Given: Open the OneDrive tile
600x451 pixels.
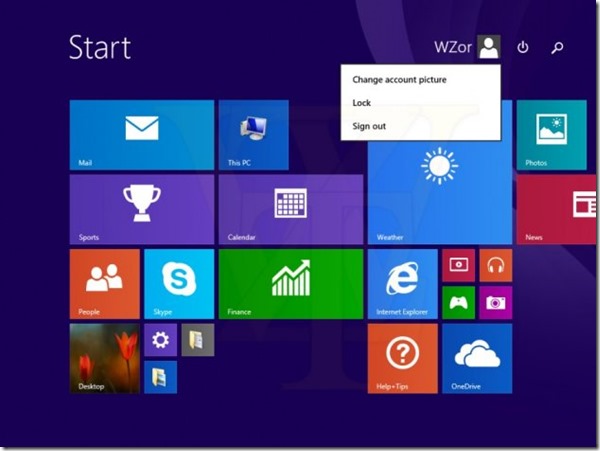Looking at the screenshot, I should [x=476, y=357].
